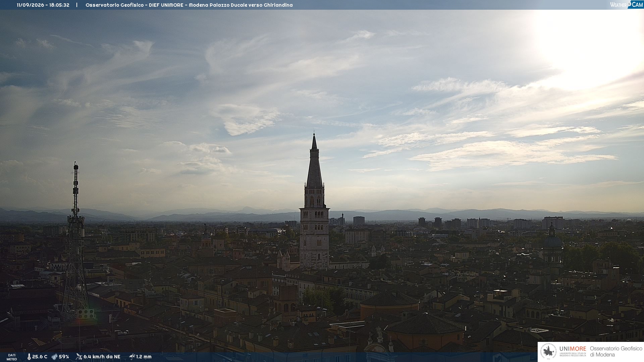
Task: Click the 59% humidity value
Action: [64, 357]
